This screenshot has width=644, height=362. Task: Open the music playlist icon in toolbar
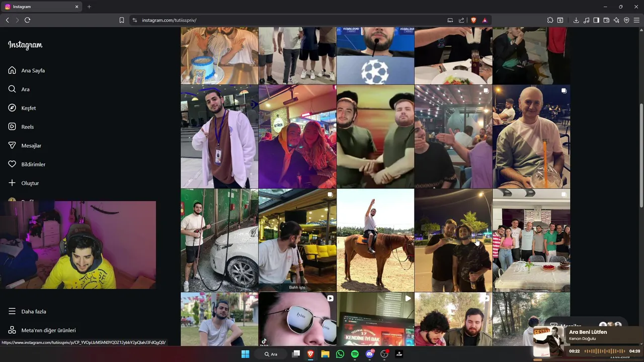click(587, 20)
